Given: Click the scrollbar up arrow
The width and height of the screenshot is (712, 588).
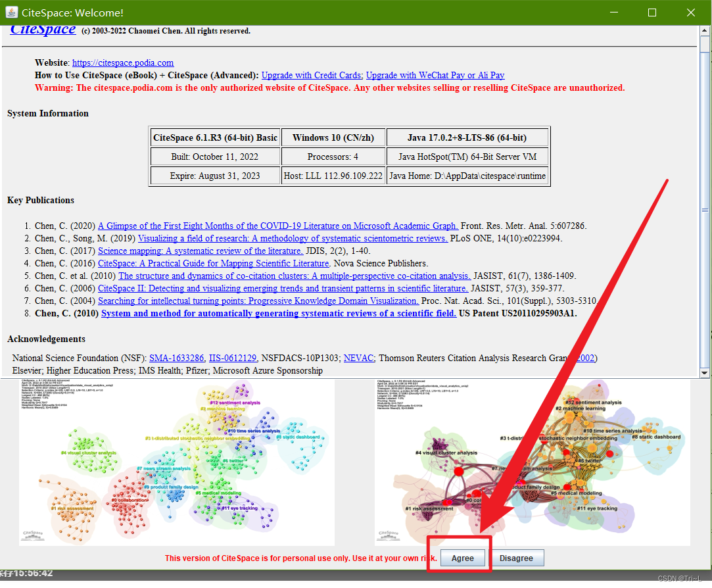Looking at the screenshot, I should (x=704, y=31).
